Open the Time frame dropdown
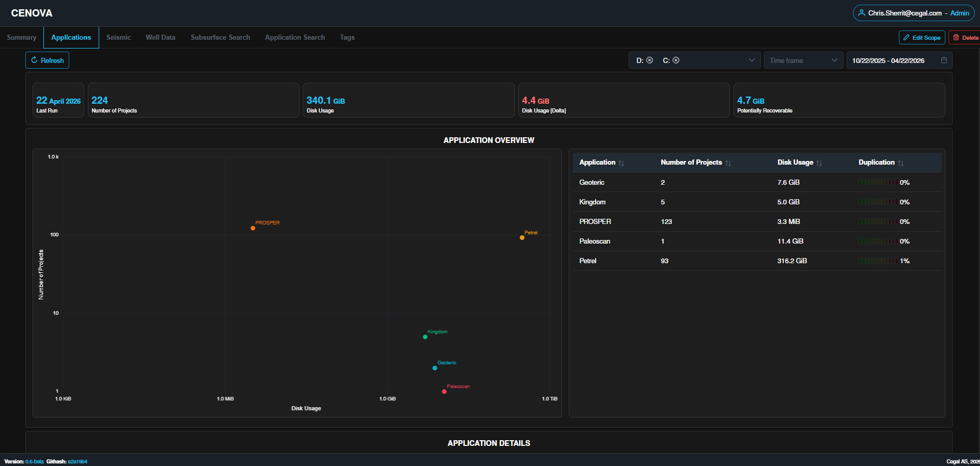The width and height of the screenshot is (980, 466). click(803, 60)
